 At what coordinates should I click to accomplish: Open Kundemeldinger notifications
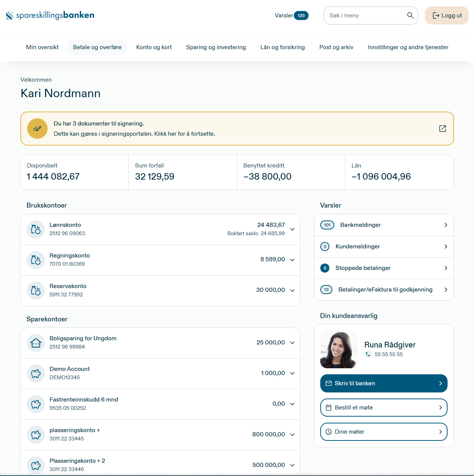click(384, 247)
